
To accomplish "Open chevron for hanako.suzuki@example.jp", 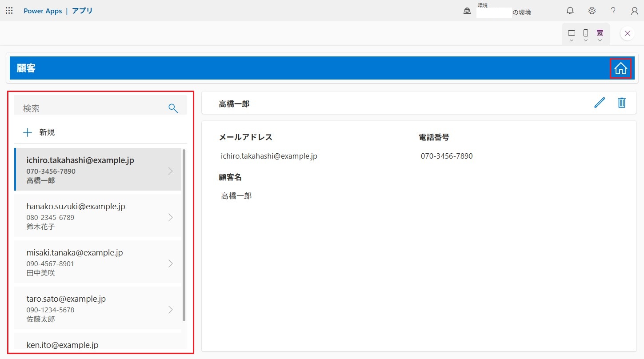I will point(171,217).
